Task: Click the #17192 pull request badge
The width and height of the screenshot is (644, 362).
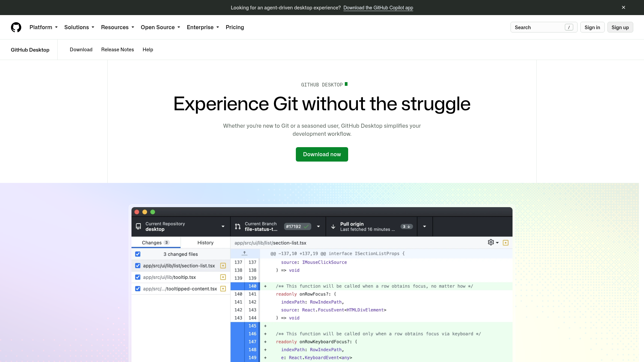Action: (x=298, y=227)
